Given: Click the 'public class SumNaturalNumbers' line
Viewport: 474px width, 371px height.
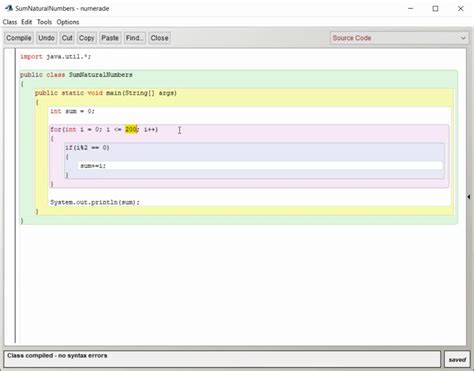Looking at the screenshot, I should click(x=76, y=75).
